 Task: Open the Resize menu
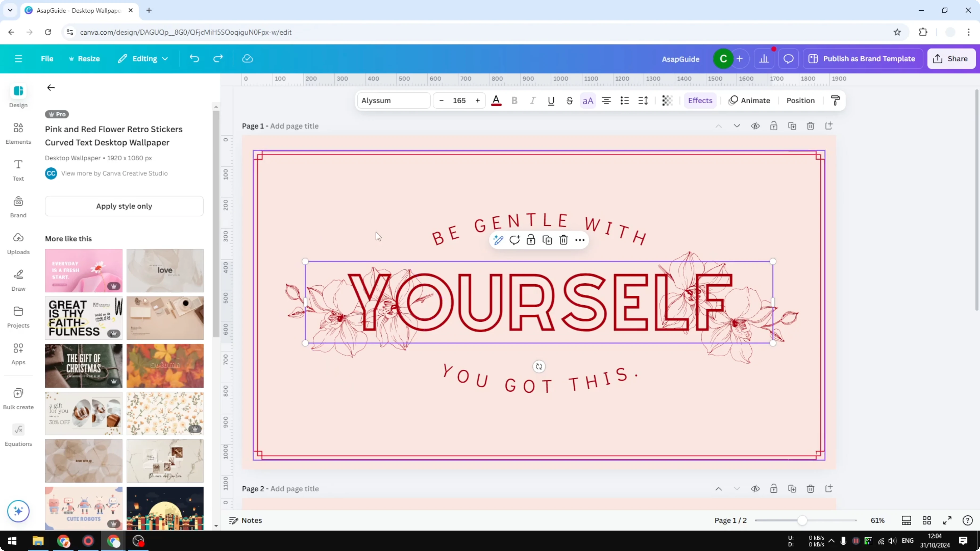coord(84,59)
